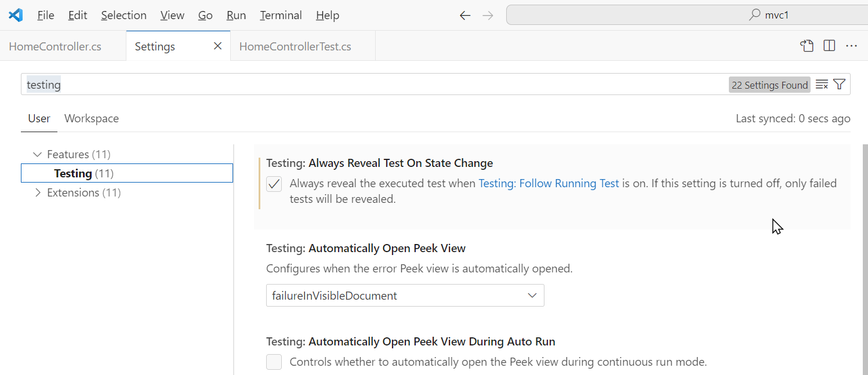Click the 22 Settings Found badge

click(769, 85)
